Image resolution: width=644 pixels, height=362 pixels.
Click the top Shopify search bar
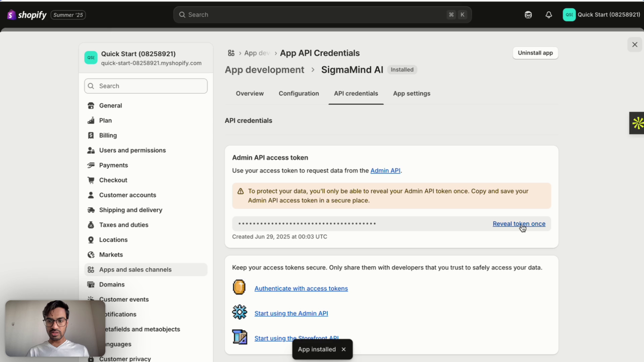click(x=322, y=15)
